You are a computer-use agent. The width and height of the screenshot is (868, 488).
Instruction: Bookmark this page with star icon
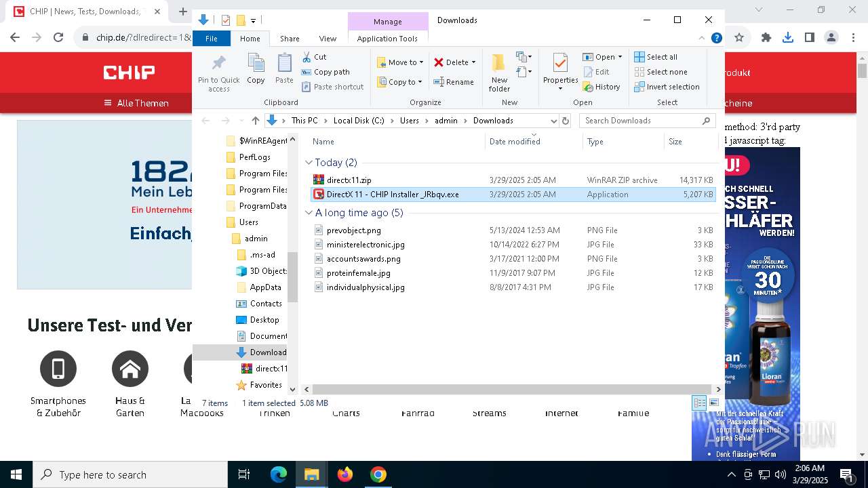coord(739,37)
